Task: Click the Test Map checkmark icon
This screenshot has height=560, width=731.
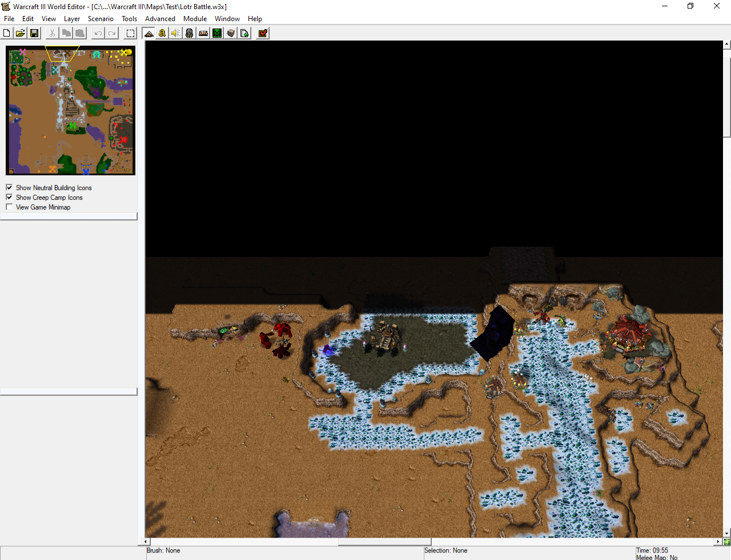Action: 263,33
